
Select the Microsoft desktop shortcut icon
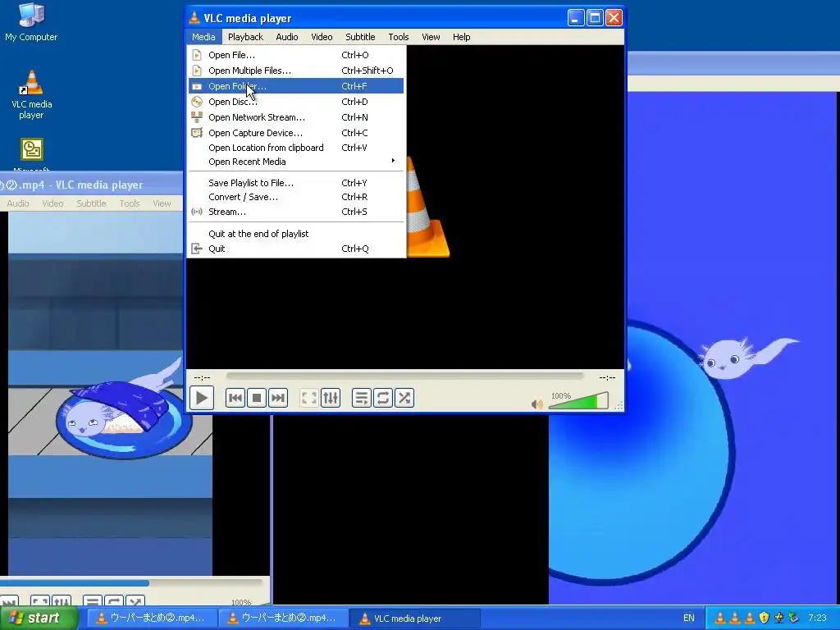32,154
